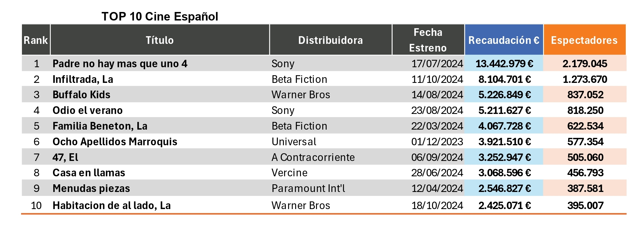Click the Distribuidora column header
Screen dimensions: 644x227
(331, 40)
